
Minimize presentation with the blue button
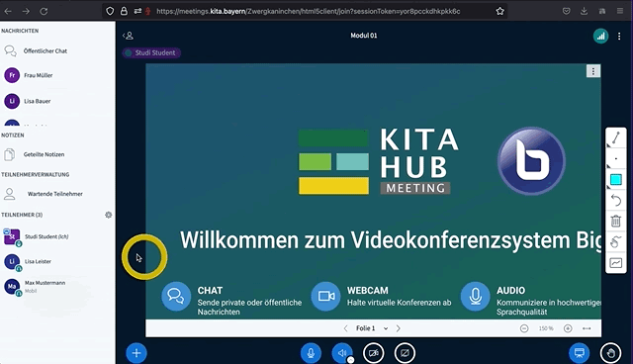580,353
